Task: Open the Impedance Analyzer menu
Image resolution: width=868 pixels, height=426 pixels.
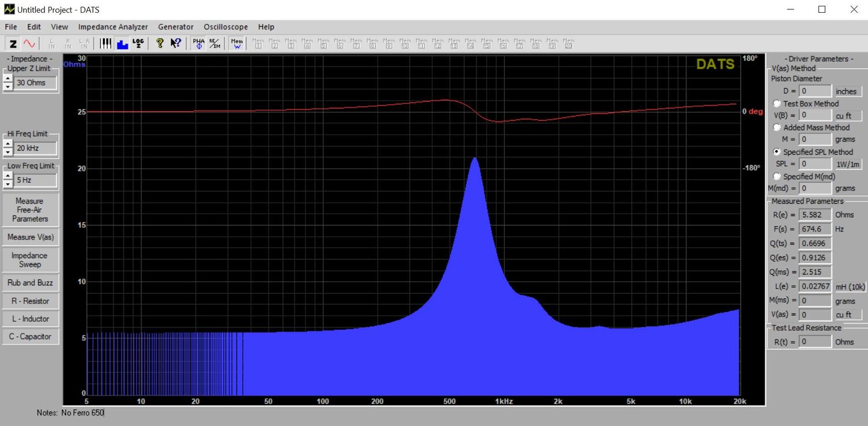Action: 113,27
